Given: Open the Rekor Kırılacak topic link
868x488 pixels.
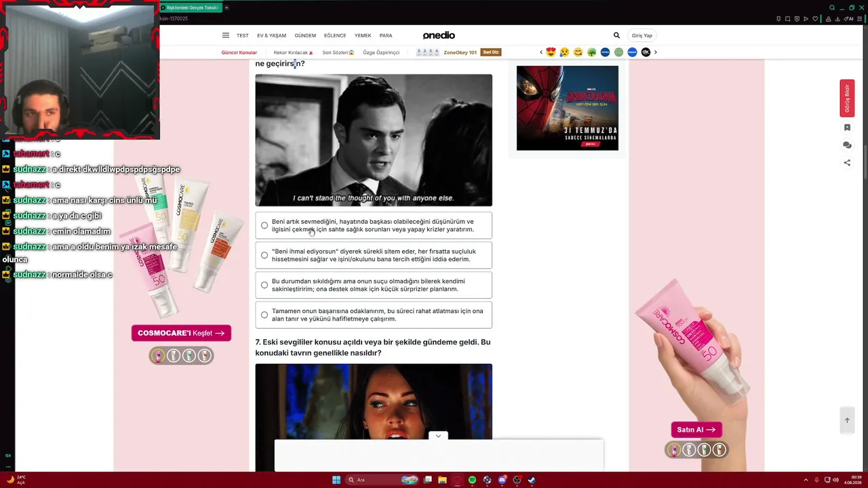Looking at the screenshot, I should pyautogui.click(x=293, y=52).
